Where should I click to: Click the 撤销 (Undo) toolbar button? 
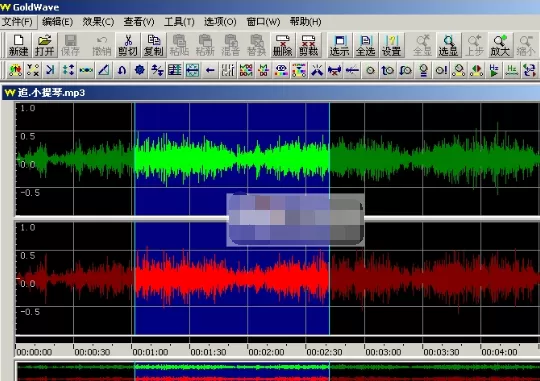(102, 45)
